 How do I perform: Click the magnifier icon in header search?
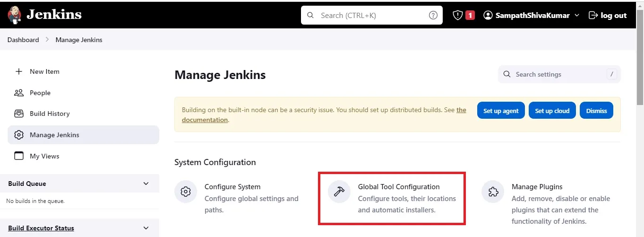310,15
